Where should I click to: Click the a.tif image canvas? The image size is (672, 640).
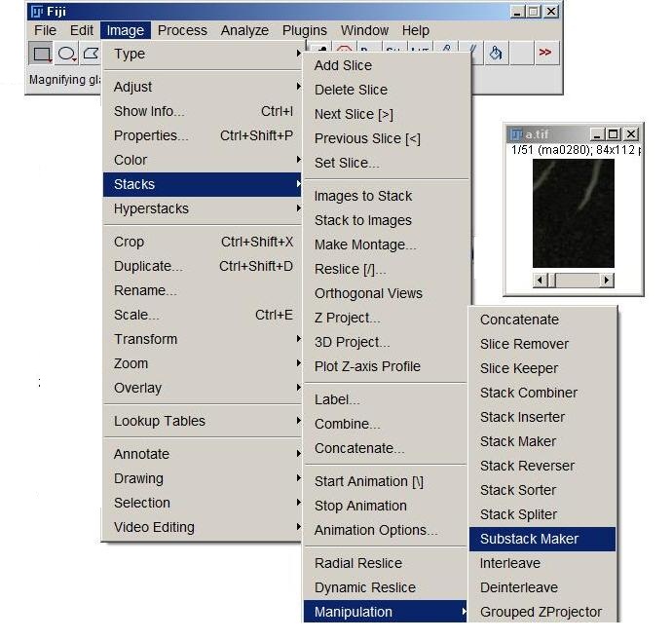(574, 213)
